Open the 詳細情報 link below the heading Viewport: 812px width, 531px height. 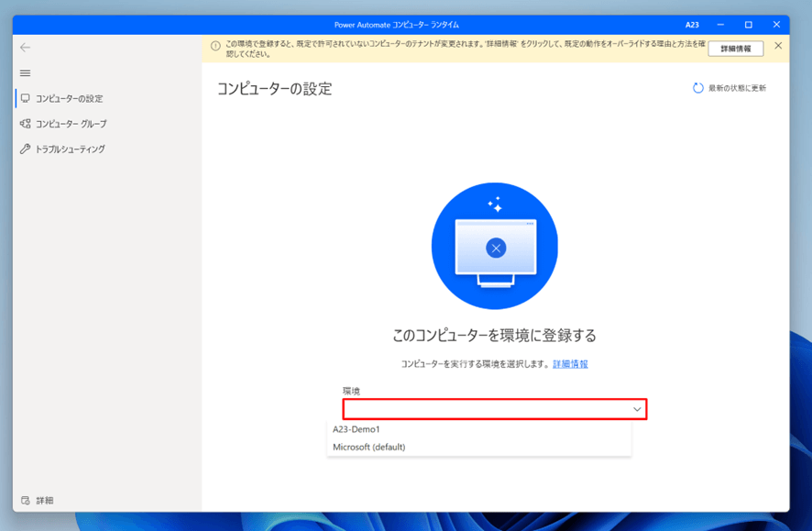click(570, 364)
